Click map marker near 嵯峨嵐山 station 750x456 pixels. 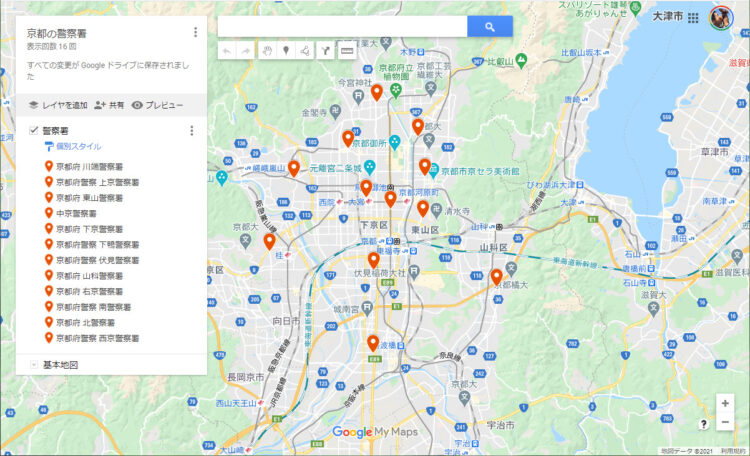click(x=294, y=169)
